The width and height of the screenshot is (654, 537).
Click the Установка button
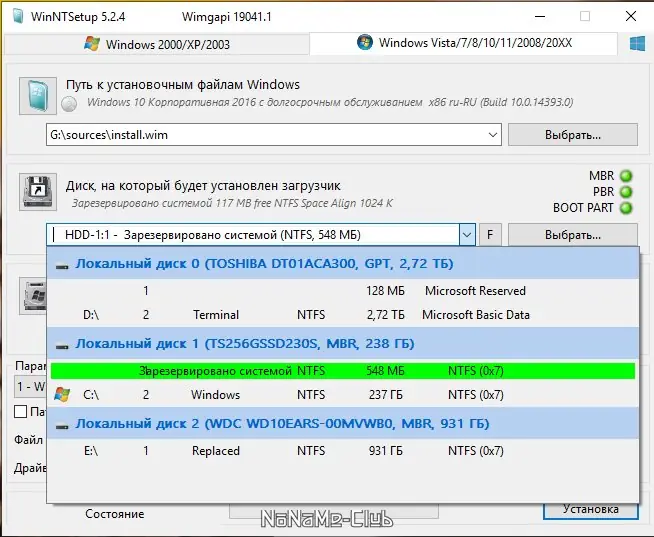(x=591, y=510)
